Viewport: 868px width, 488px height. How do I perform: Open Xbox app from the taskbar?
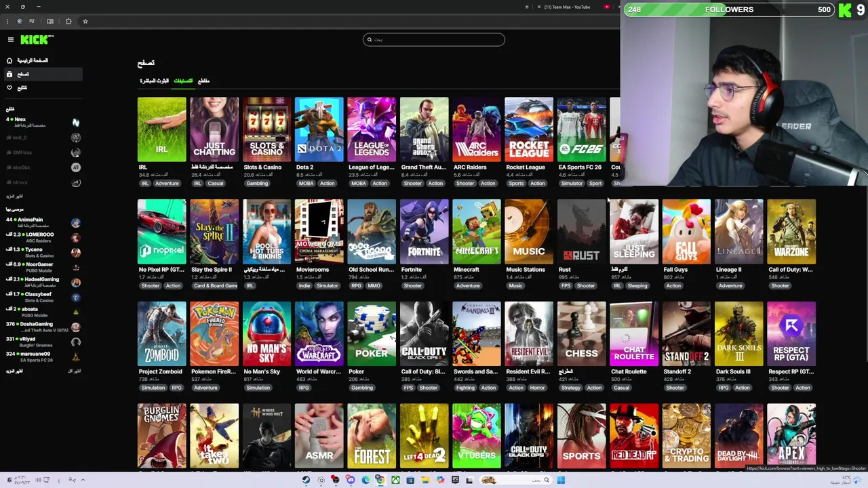coord(395,480)
